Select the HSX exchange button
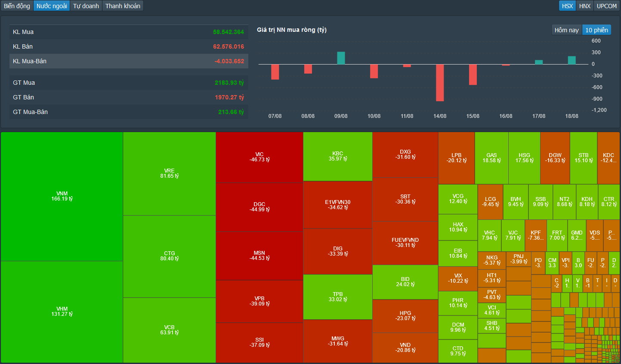Screen dimensions: 621x364 tap(567, 6)
